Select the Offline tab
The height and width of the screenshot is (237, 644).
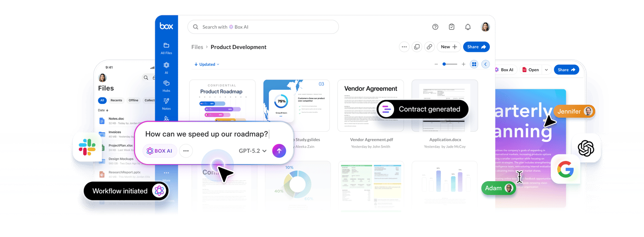[134, 100]
